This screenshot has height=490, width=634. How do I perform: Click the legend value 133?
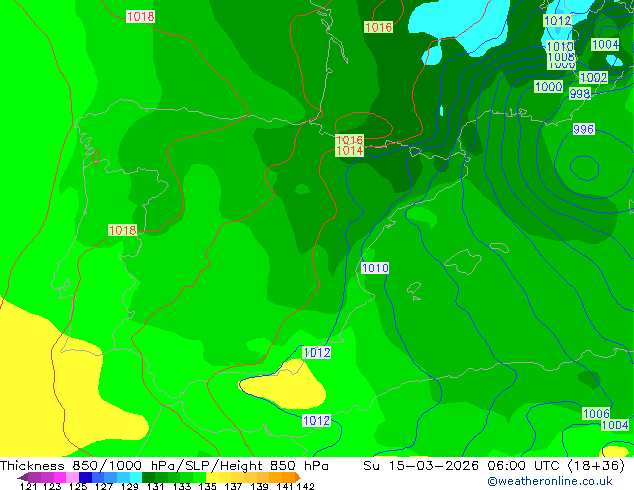point(182,486)
